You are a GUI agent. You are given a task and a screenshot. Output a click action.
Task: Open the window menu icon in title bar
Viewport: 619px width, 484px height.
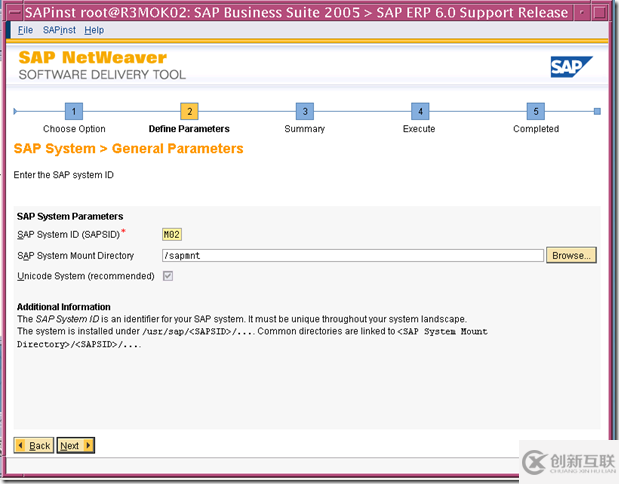coord(15,13)
